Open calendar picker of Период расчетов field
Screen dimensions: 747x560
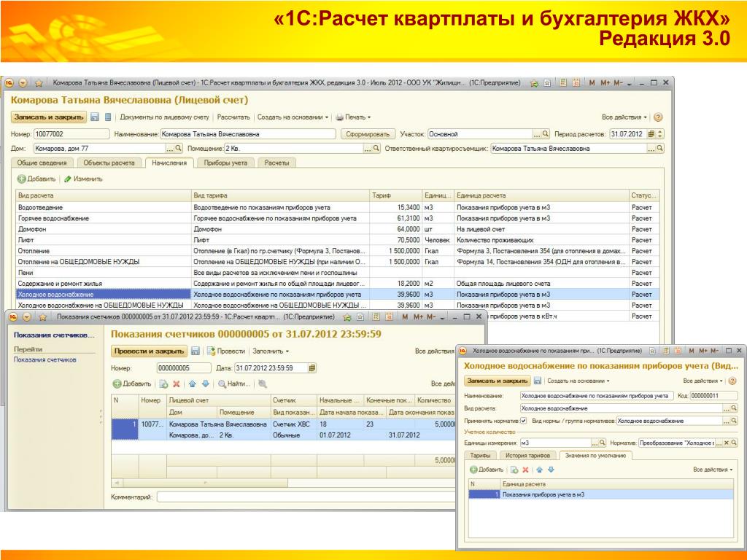(651, 134)
